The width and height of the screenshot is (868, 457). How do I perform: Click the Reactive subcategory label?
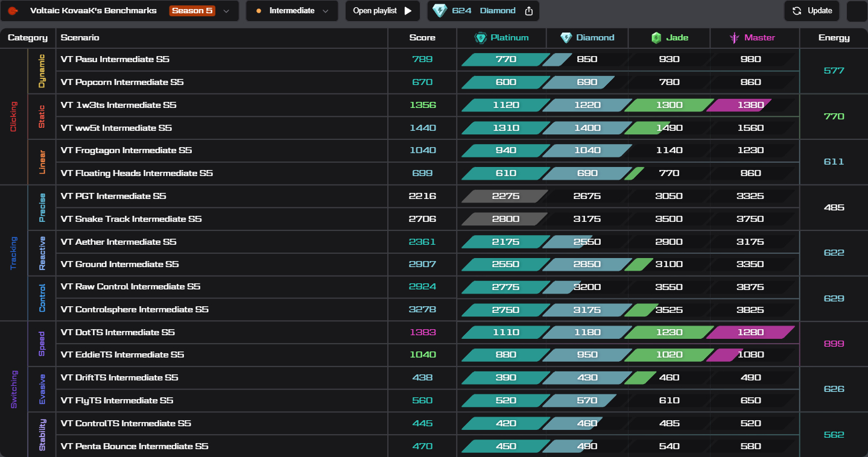coord(42,253)
